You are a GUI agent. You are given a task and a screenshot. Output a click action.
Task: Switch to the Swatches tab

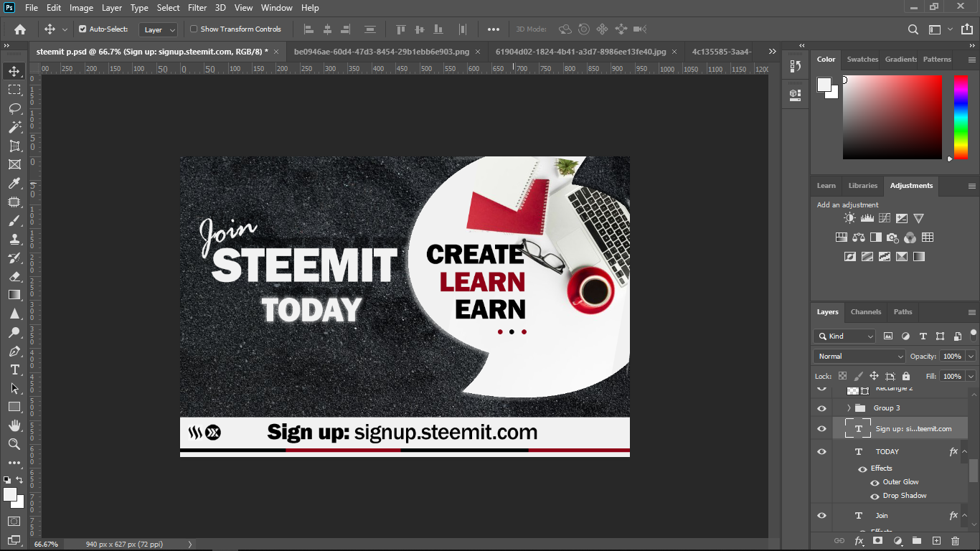tap(862, 60)
